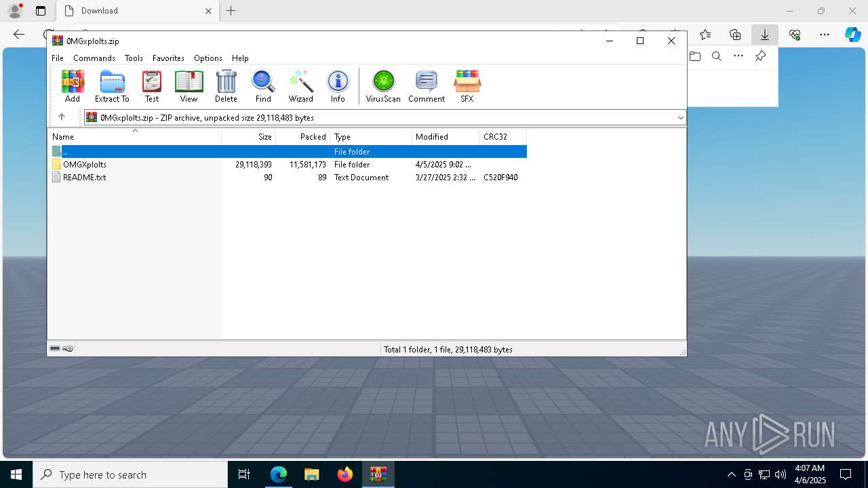Launch Firefox from the taskbar

[345, 474]
